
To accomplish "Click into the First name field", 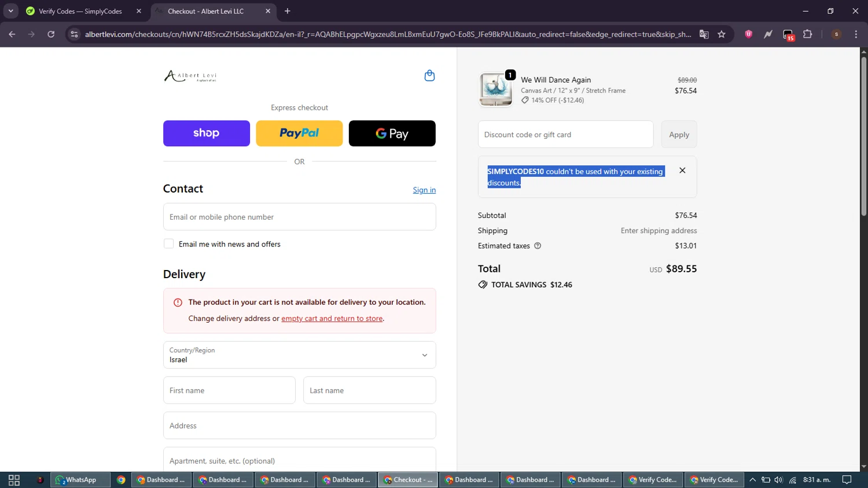I will click(x=229, y=390).
